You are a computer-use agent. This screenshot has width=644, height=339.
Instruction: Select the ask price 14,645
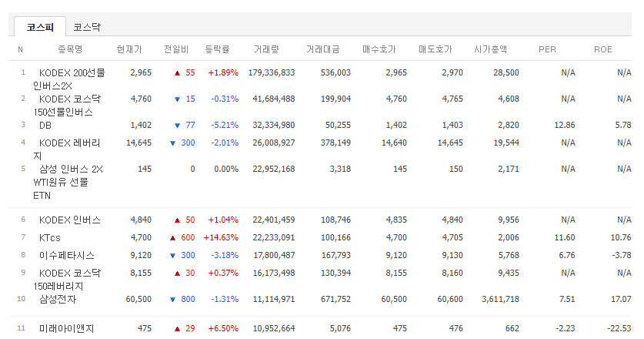pyautogui.click(x=450, y=143)
